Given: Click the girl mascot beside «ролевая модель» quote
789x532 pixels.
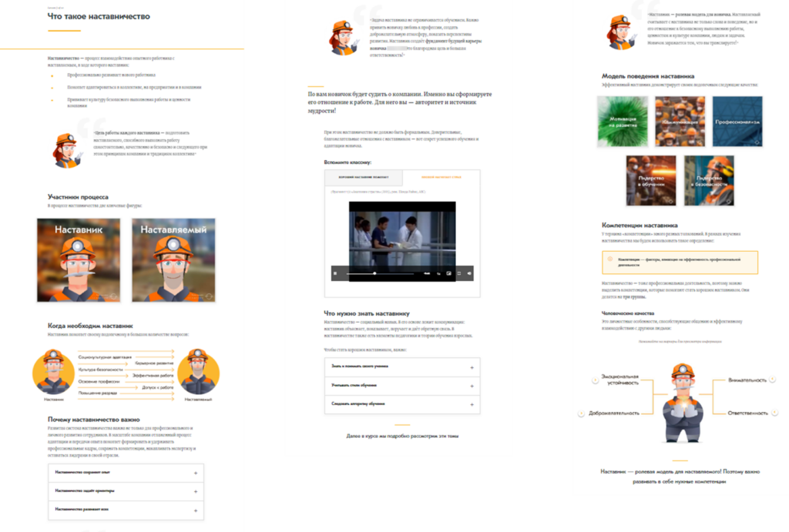Looking at the screenshot, I should pyautogui.click(x=621, y=32).
